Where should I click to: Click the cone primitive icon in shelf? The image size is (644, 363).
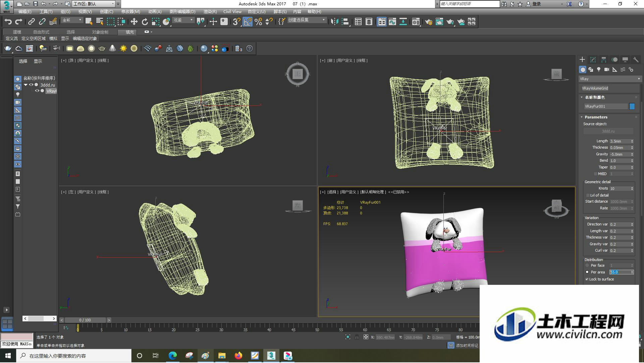point(112,49)
